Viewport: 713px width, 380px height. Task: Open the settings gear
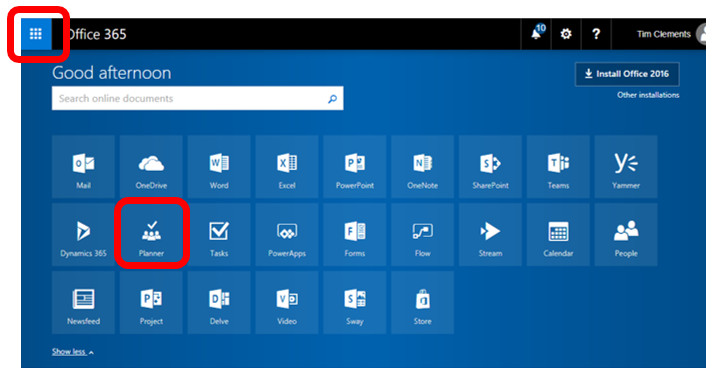pyautogui.click(x=566, y=34)
